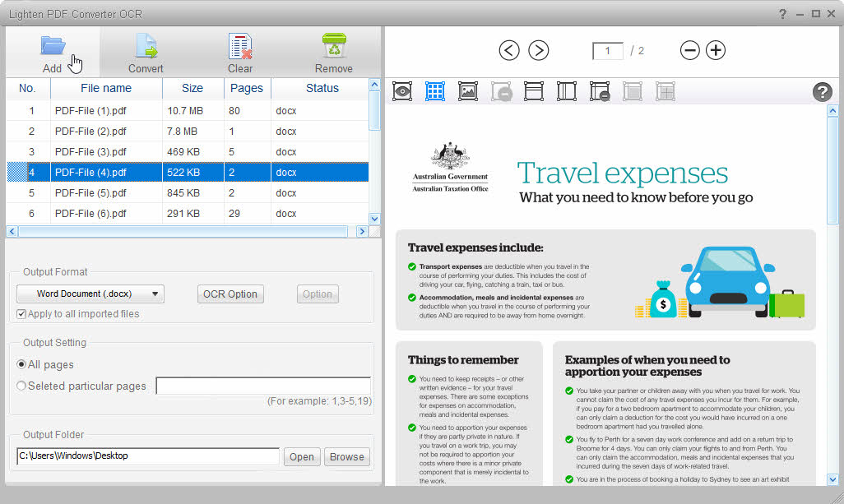Sort by the Size column header

[192, 88]
